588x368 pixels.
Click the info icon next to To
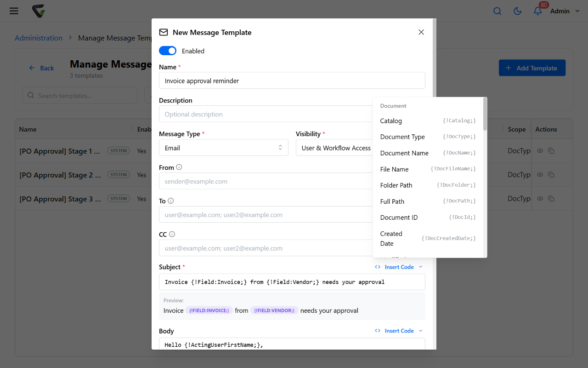[171, 201]
